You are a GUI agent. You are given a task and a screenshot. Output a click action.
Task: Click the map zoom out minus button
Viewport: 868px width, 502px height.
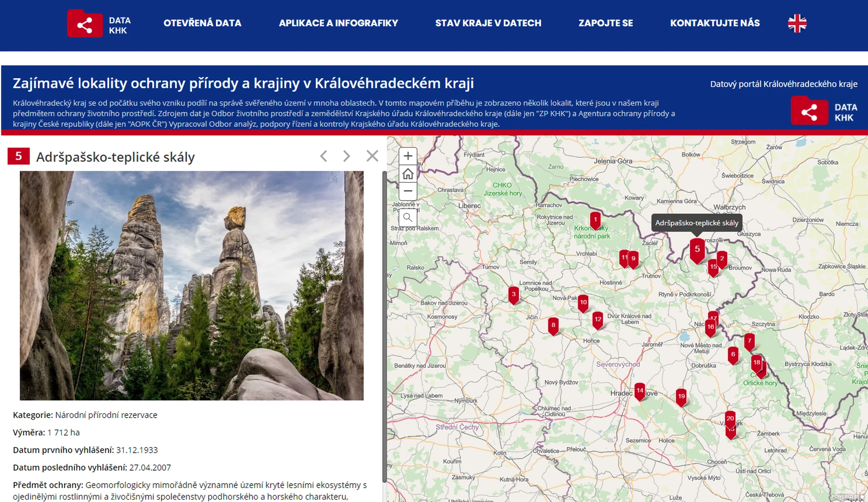pyautogui.click(x=408, y=191)
